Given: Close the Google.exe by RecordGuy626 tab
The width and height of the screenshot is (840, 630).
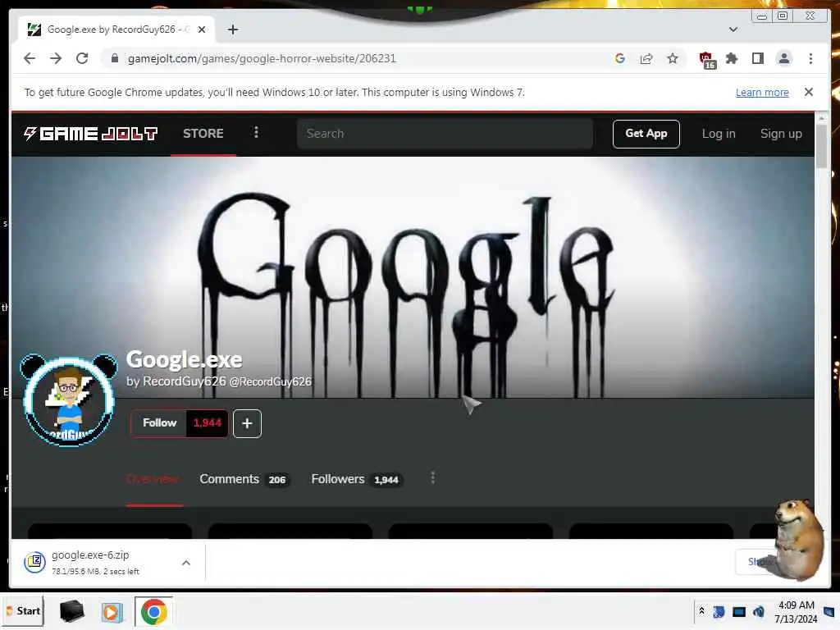Looking at the screenshot, I should pyautogui.click(x=202, y=30).
